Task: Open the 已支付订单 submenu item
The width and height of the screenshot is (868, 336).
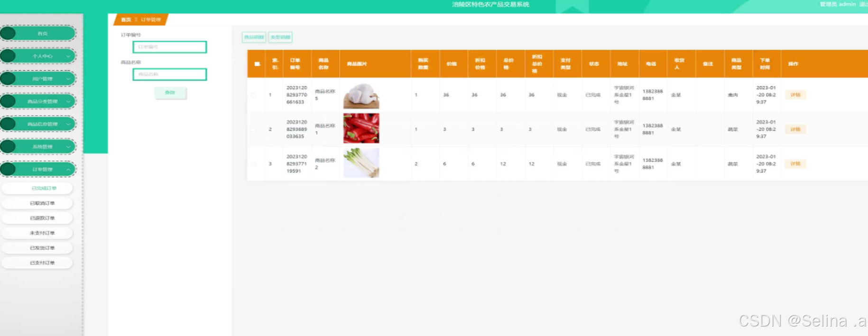Action: pos(37,263)
